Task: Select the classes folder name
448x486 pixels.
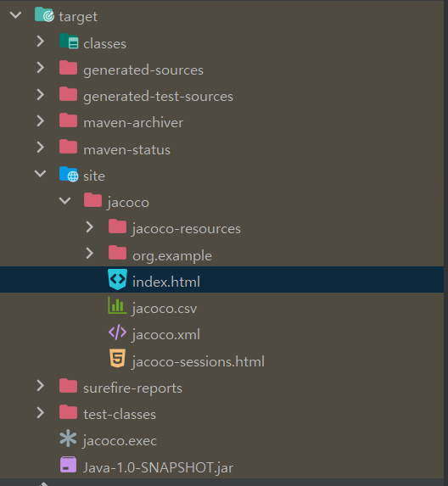Action: tap(105, 44)
